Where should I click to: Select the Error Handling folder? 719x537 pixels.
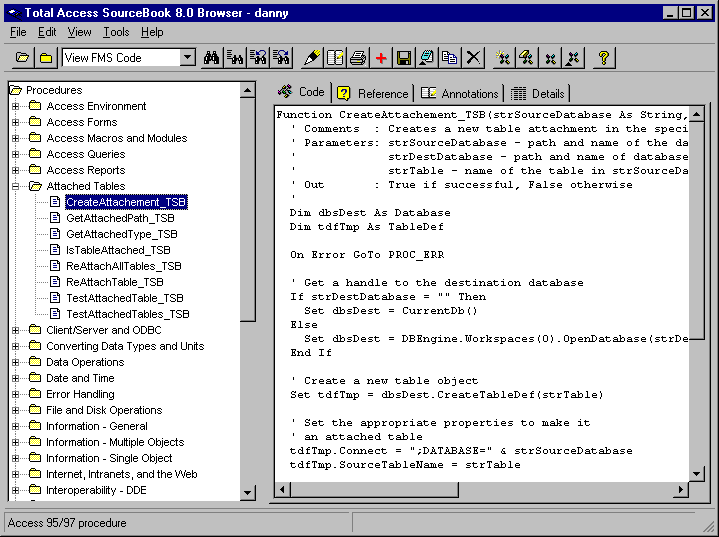point(80,394)
